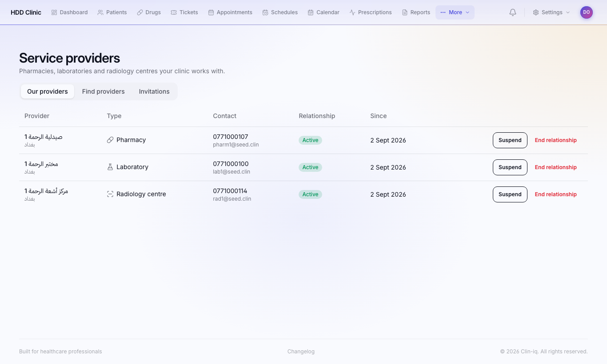Click the Drugs pill icon in navbar
Screen dimensions: 607x364
pos(140,12)
